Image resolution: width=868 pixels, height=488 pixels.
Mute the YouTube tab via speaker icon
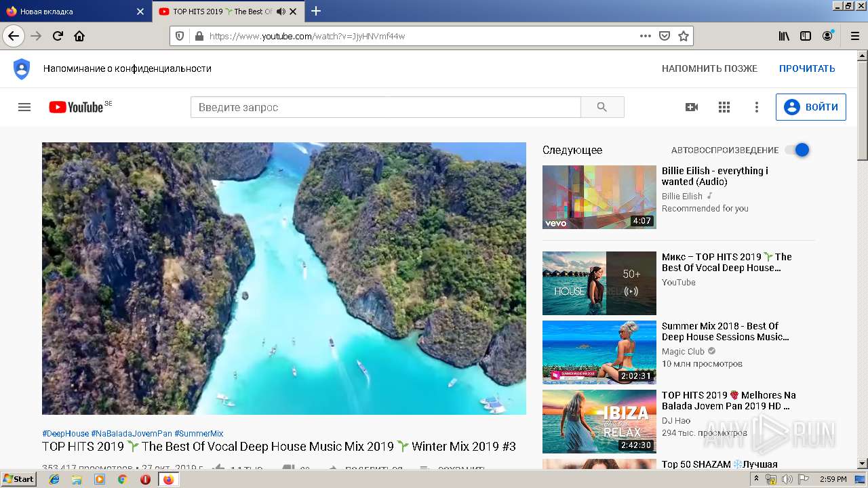281,12
